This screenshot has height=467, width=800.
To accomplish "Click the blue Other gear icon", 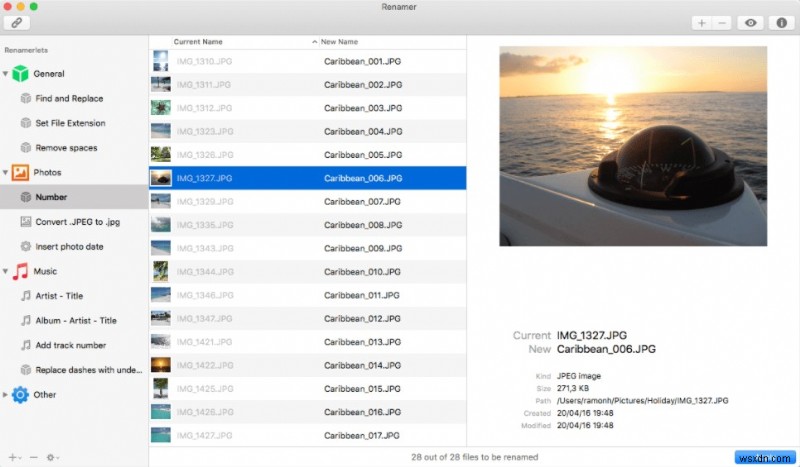I will [20, 395].
